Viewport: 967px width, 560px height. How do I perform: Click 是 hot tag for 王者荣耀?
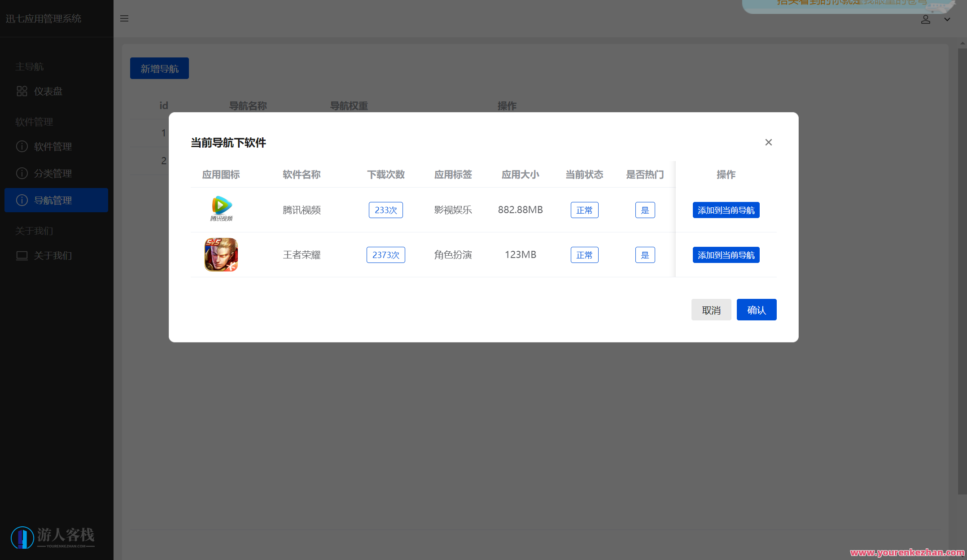pyautogui.click(x=645, y=255)
